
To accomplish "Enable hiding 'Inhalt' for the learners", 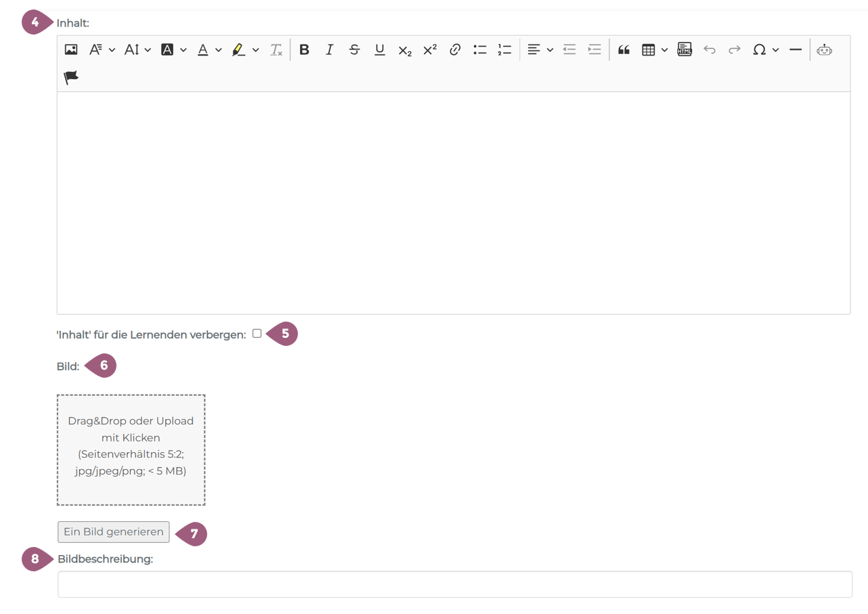I will tap(257, 333).
